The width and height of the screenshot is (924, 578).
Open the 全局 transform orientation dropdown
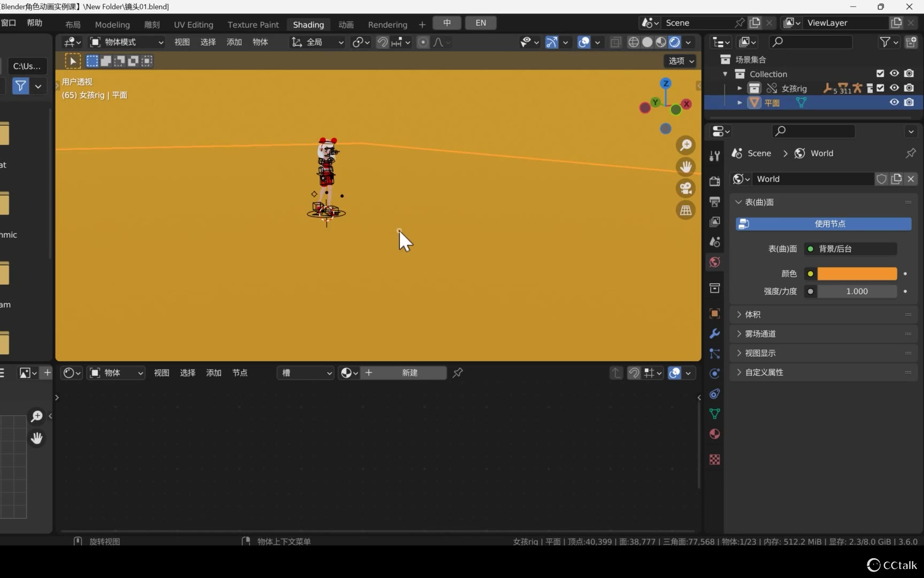[317, 42]
